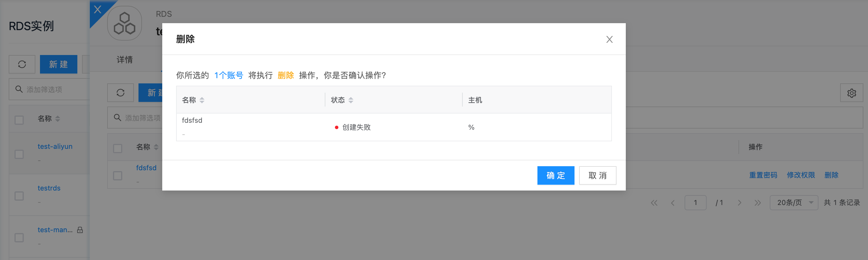The image size is (868, 260).
Task: Click the page number input field
Action: click(695, 203)
